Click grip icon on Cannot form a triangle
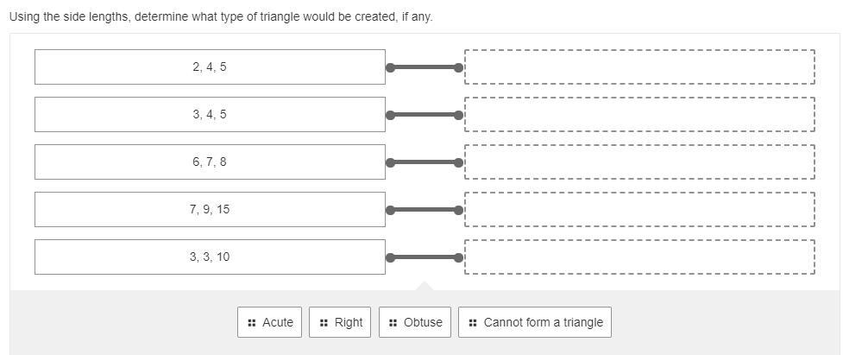The width and height of the screenshot is (868, 355). pos(473,322)
